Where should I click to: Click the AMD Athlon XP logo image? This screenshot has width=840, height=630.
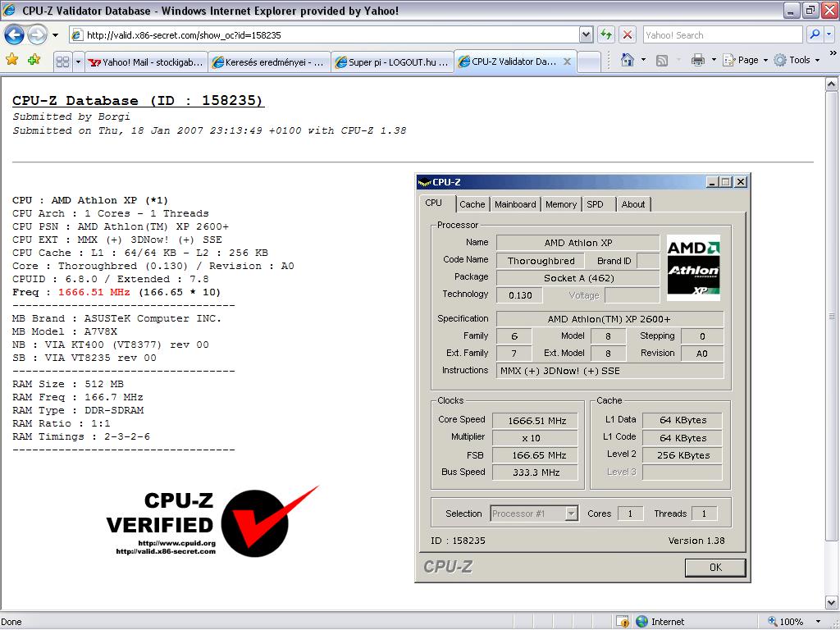point(693,267)
